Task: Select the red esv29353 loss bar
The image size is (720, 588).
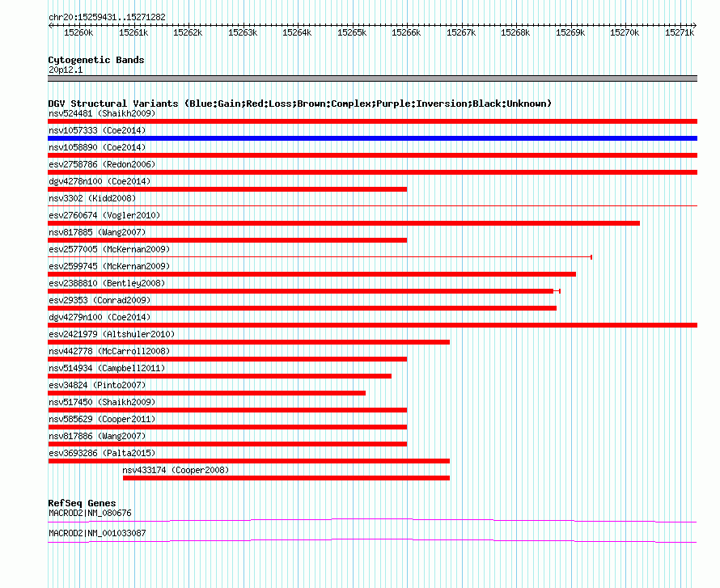Action: pos(302,308)
